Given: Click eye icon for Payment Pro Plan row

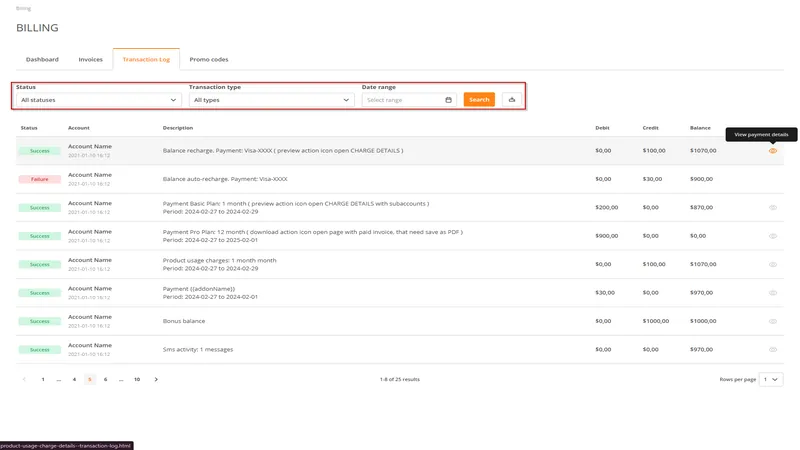Looking at the screenshot, I should [x=773, y=236].
